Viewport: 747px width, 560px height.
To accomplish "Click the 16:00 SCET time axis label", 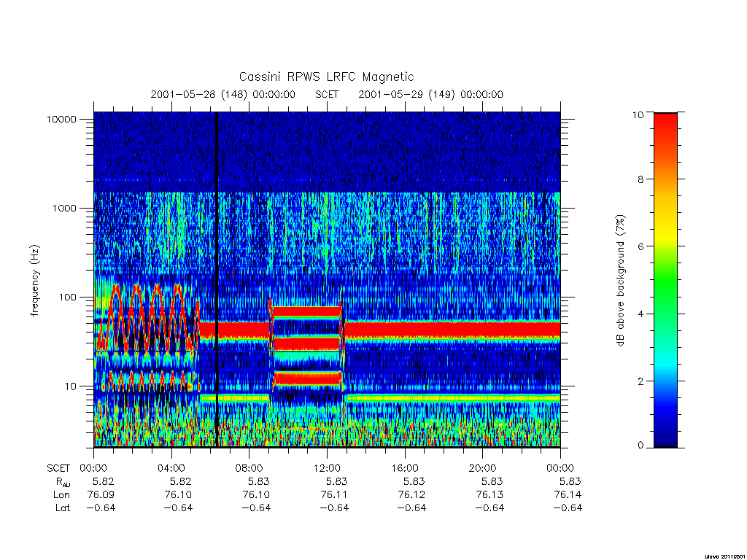I will [x=405, y=468].
